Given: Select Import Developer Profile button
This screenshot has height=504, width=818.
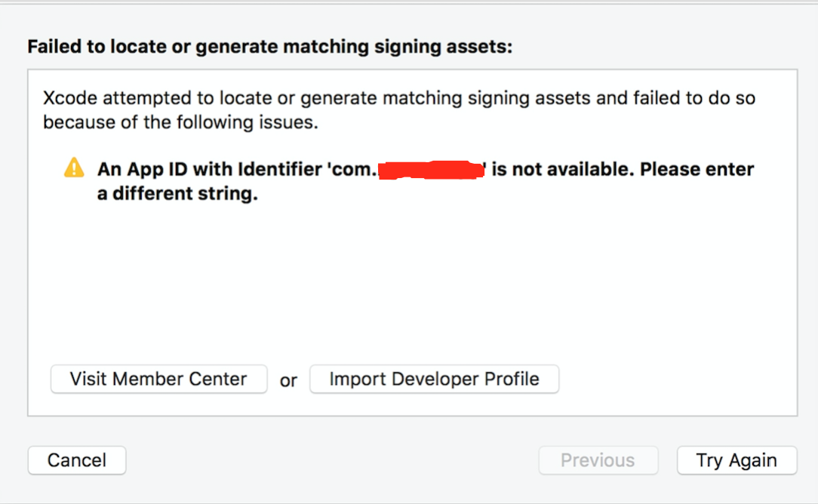Looking at the screenshot, I should pos(434,379).
